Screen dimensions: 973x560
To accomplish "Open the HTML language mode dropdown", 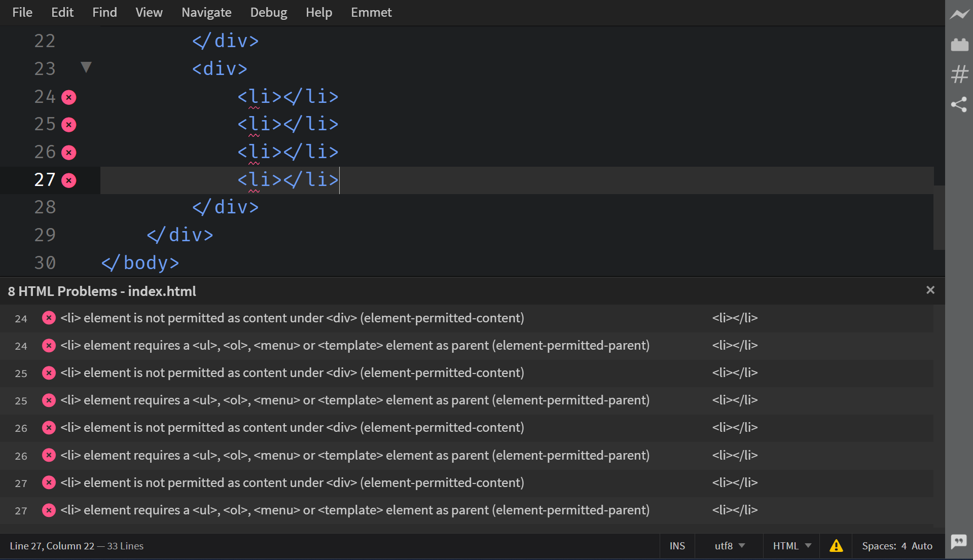I will tap(791, 546).
